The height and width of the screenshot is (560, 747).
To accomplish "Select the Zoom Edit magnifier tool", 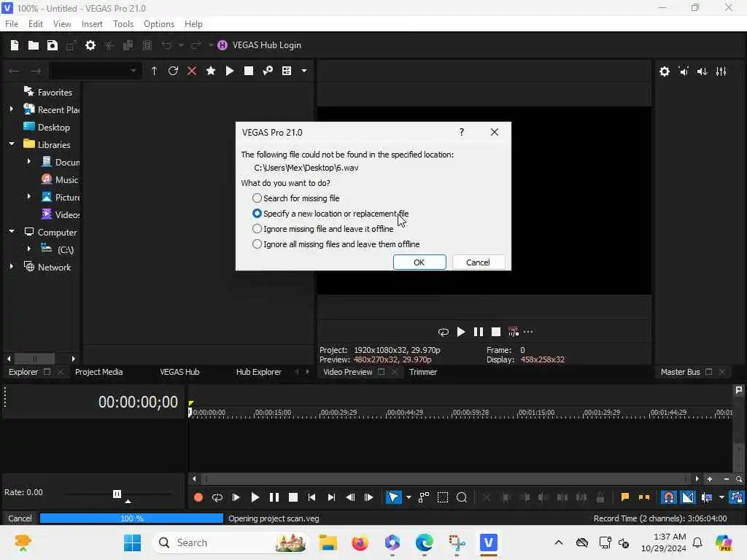I will point(462,497).
